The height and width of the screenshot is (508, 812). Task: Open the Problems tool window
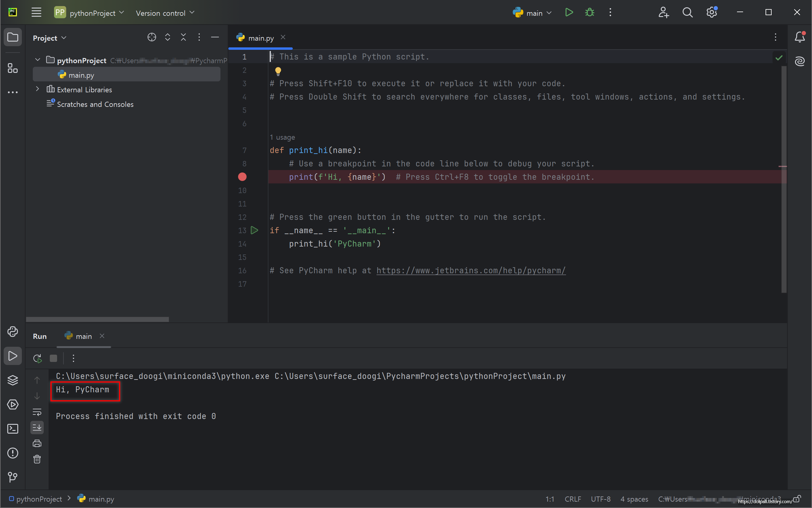coord(13,453)
